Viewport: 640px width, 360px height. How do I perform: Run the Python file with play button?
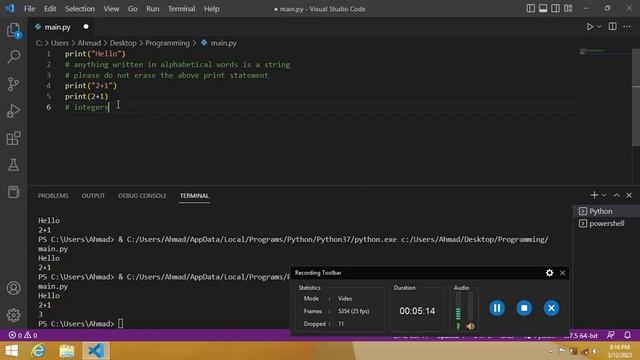[x=589, y=27]
